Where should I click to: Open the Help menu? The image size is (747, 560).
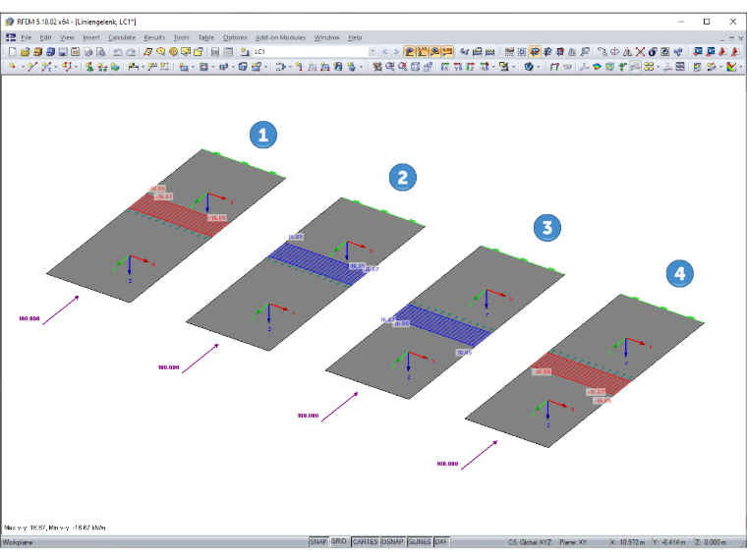[355, 37]
